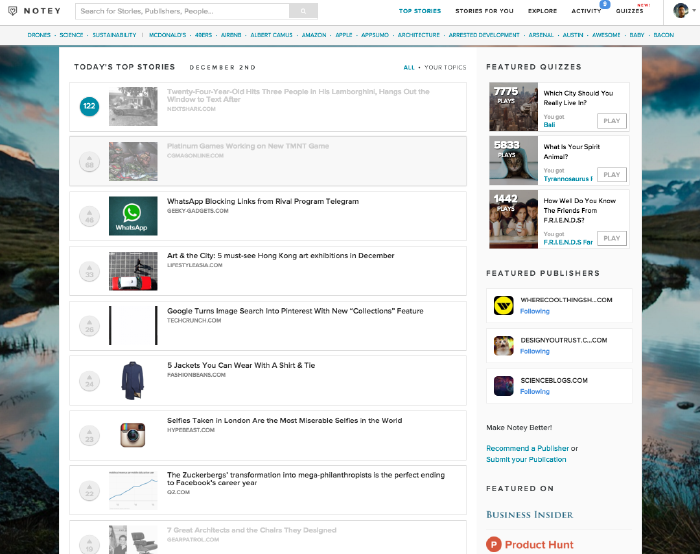Play the Which City Should You Live In quiz
The image size is (700, 554).
(612, 121)
